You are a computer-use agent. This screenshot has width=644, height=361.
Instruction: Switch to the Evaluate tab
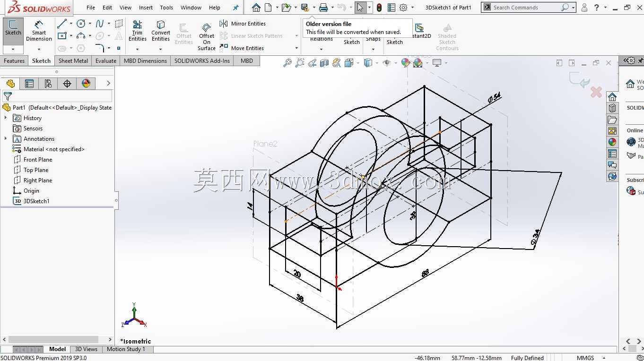[106, 60]
